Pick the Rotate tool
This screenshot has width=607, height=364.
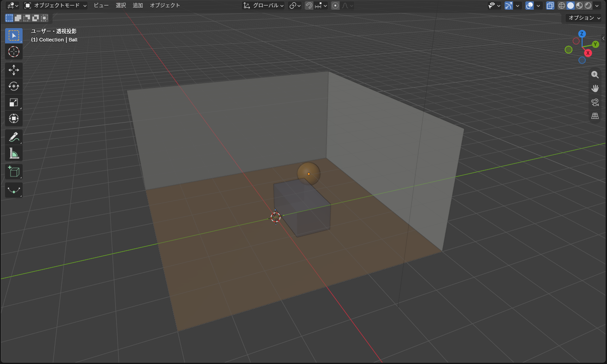[x=14, y=86]
